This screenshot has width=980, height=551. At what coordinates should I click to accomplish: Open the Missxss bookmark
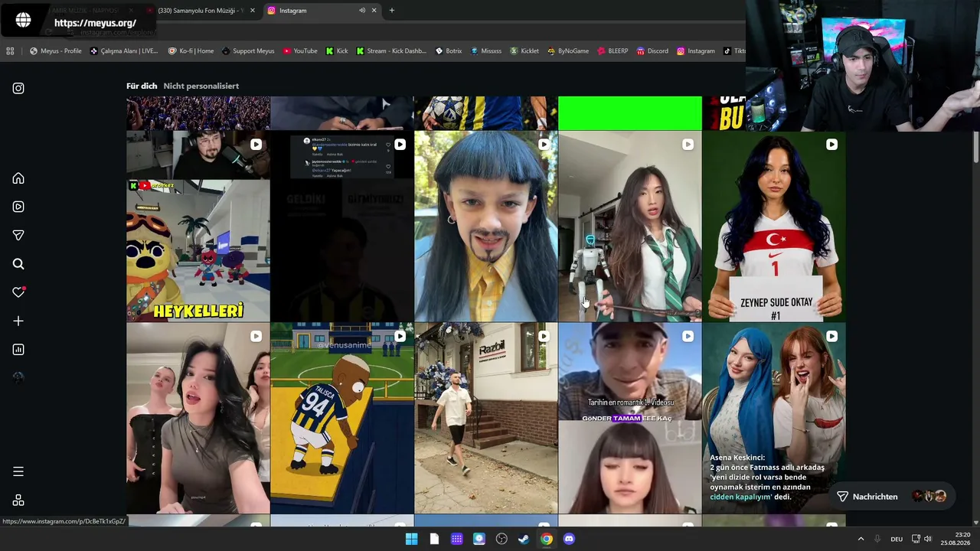[486, 51]
